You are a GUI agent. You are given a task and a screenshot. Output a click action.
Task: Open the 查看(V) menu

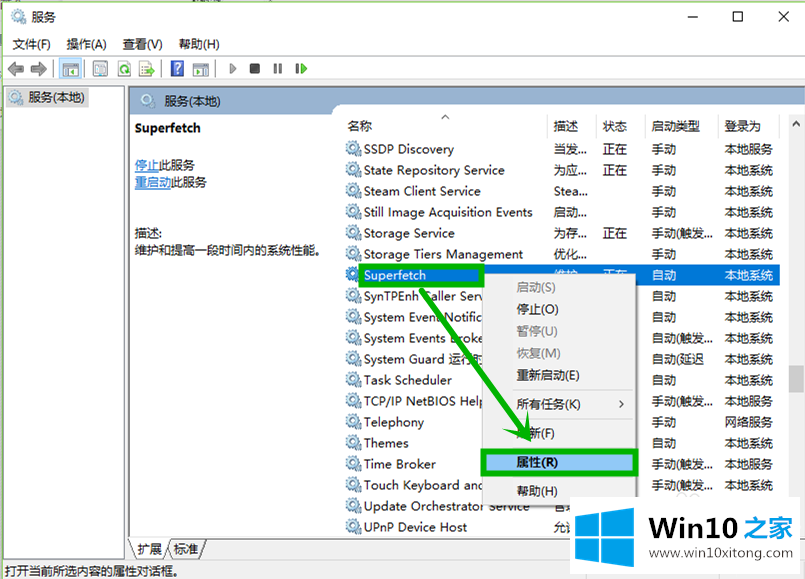coord(142,44)
